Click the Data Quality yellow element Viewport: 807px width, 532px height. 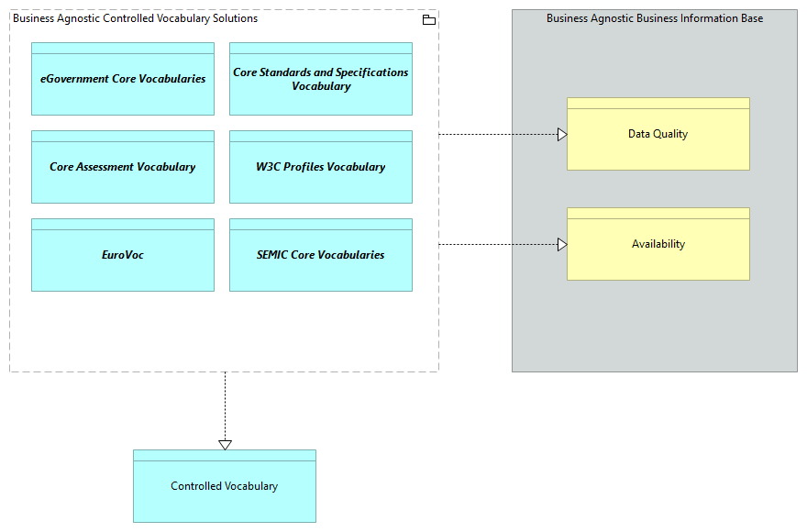[658, 134]
